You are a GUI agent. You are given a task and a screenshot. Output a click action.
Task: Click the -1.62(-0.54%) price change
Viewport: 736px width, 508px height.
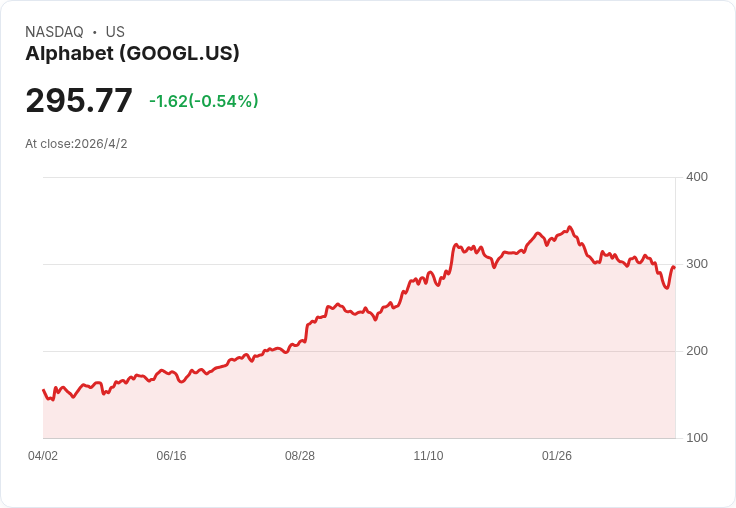coord(204,101)
